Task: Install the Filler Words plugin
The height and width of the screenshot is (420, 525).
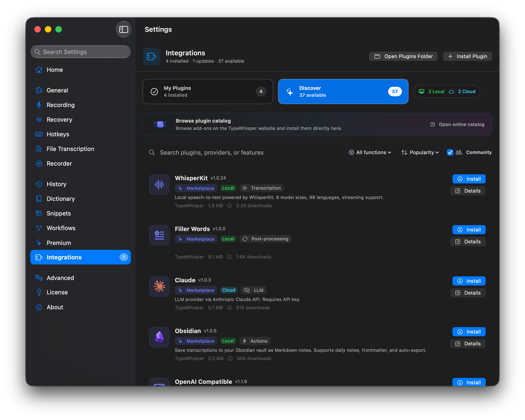Action: [469, 230]
